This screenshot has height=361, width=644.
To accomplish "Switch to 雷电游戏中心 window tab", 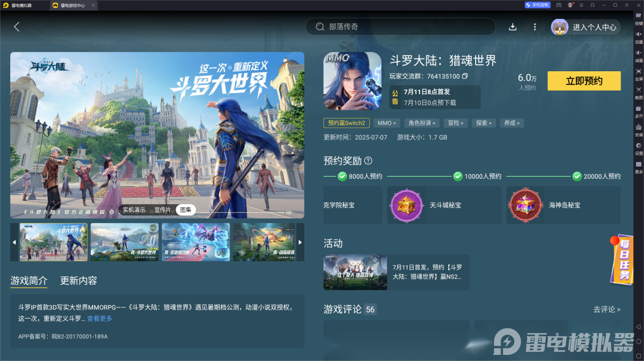I will 74,5.
